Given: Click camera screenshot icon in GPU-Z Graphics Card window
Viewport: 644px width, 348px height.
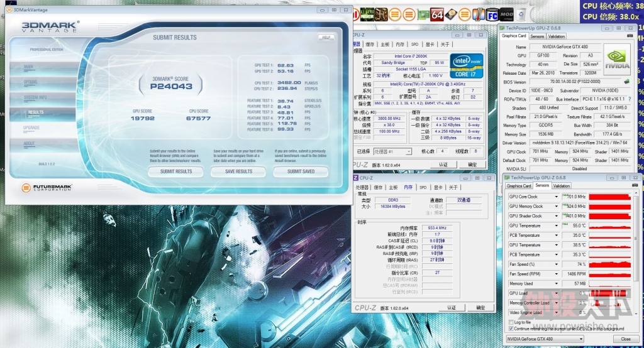Looking at the screenshot, I should [x=630, y=36].
